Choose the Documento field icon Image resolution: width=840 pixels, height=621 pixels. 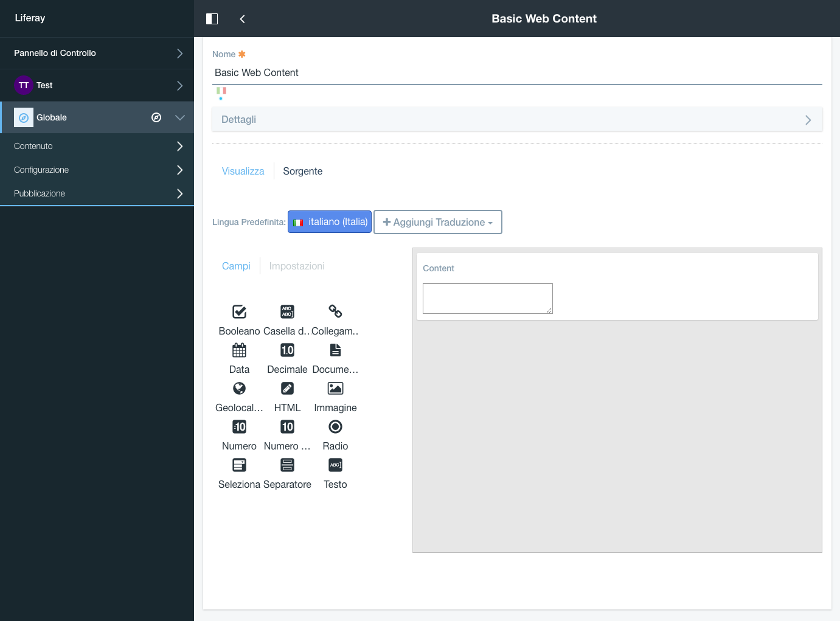[335, 350]
